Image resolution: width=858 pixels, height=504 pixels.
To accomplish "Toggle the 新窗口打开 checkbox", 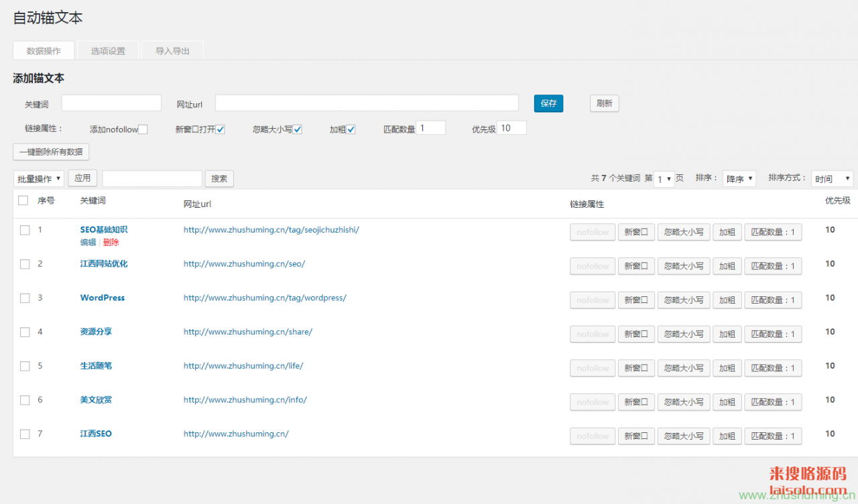I will point(220,129).
